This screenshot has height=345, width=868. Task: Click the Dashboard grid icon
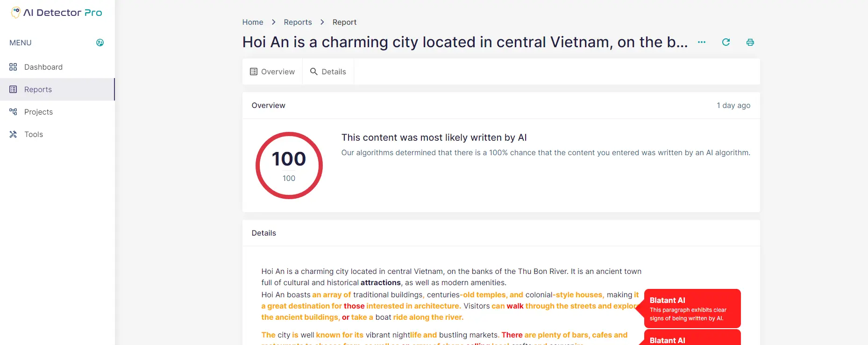tap(13, 67)
